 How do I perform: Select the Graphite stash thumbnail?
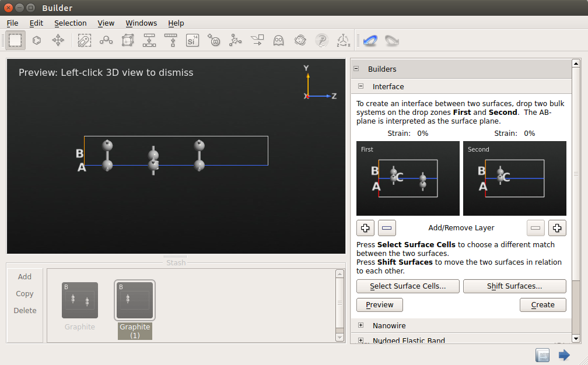80,300
